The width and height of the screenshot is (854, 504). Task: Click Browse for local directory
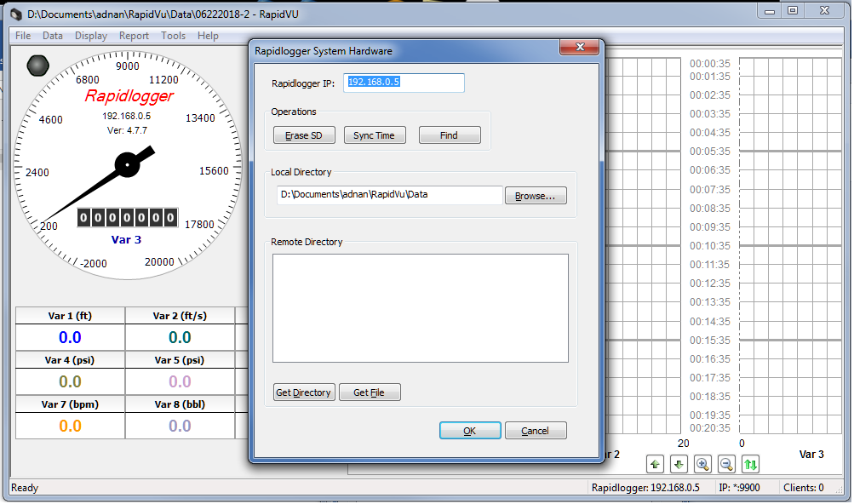(536, 196)
